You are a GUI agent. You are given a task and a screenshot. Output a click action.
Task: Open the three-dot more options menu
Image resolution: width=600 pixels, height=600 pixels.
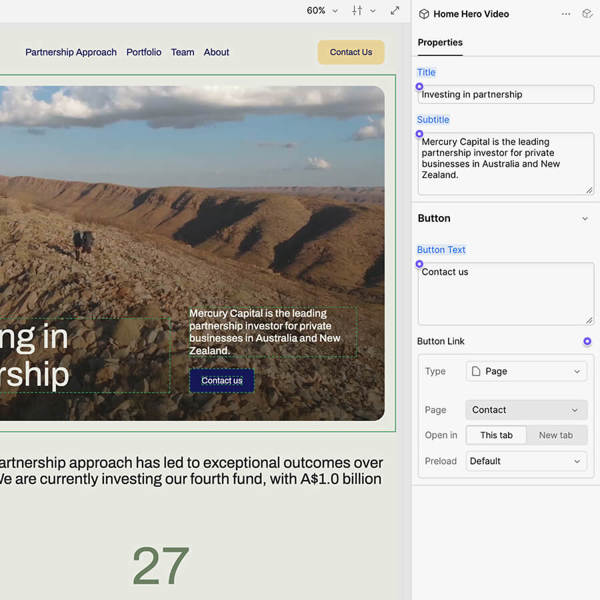(566, 14)
